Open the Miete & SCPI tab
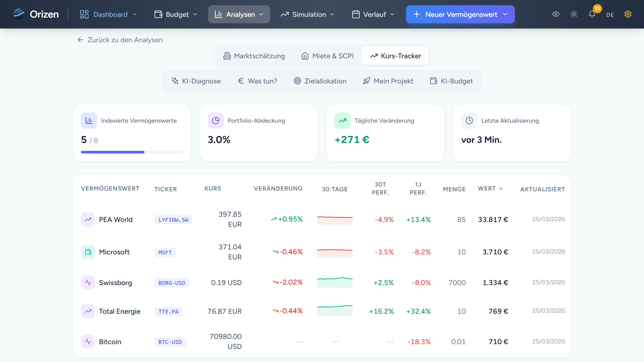Image resolution: width=644 pixels, height=362 pixels. (327, 56)
